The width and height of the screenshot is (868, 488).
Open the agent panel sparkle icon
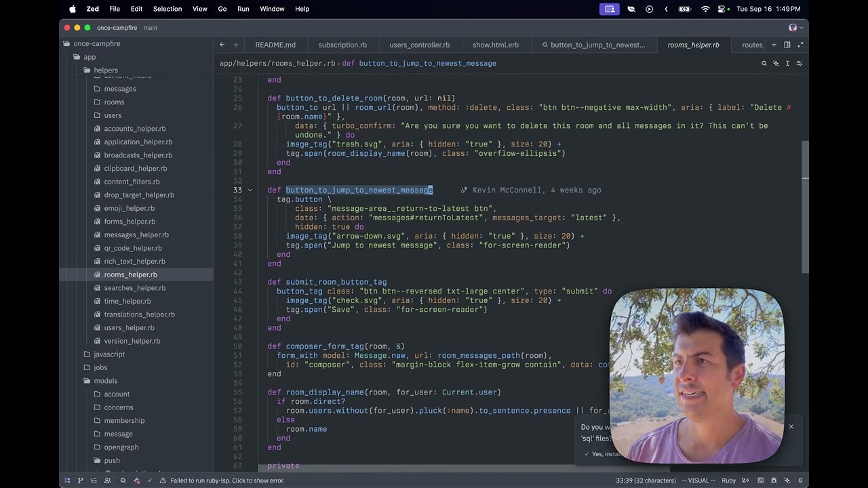[x=787, y=481]
